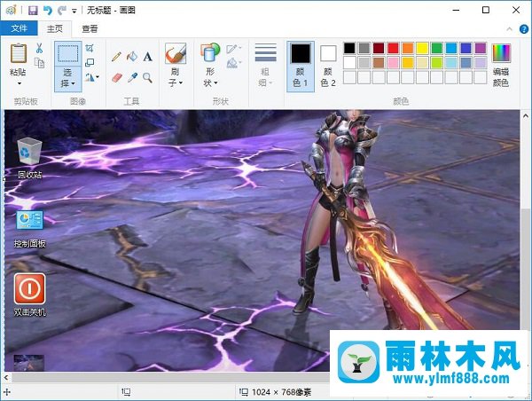
Task: Click the Copy icon
Action: tap(39, 63)
